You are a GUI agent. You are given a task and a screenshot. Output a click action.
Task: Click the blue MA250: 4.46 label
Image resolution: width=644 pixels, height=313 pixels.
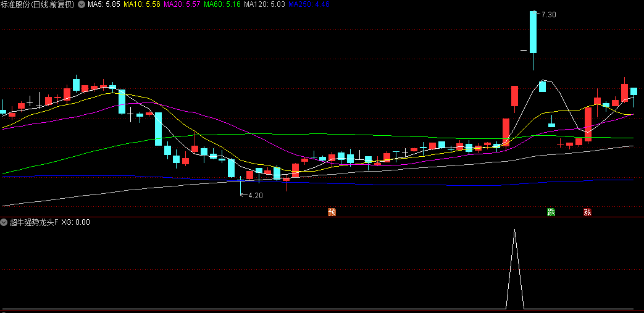point(309,4)
